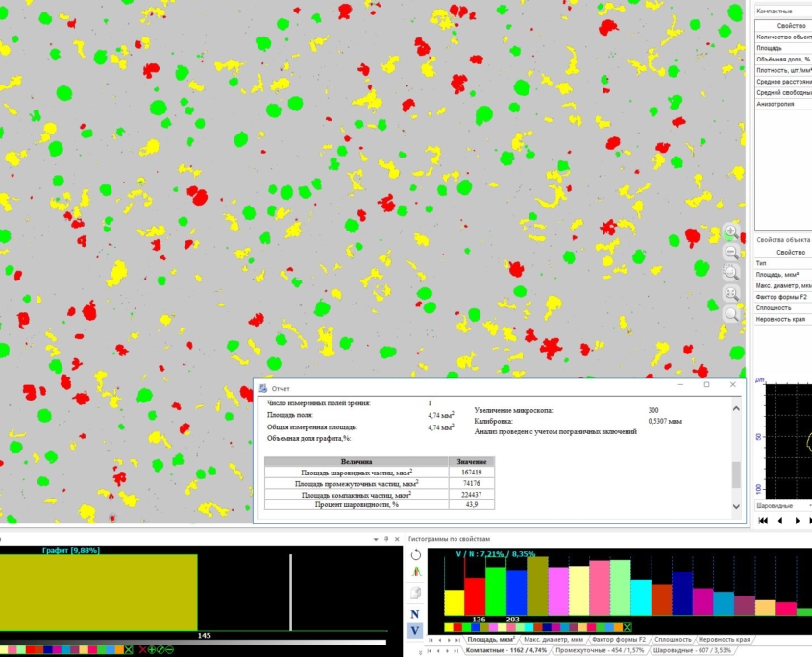Click the green minus circle icon

169,649
